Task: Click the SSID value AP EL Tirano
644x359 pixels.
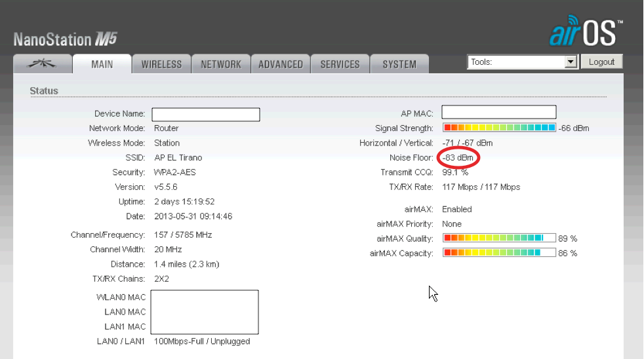Action: point(178,158)
